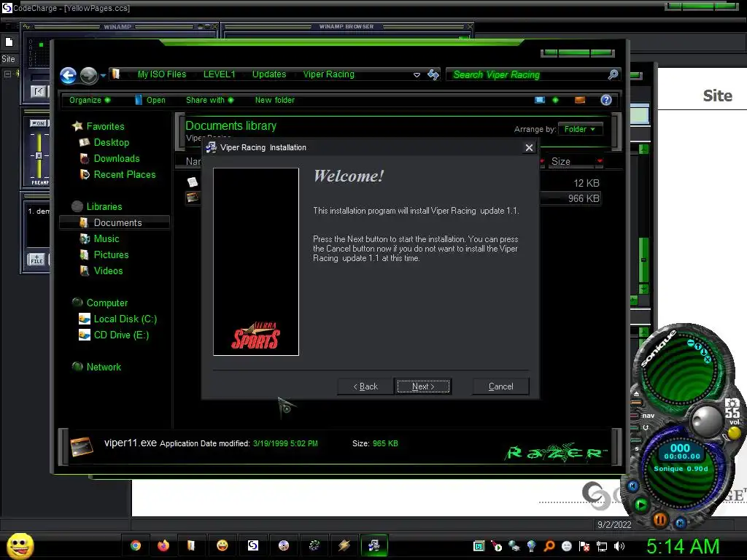Open the Share with menu

(x=209, y=100)
